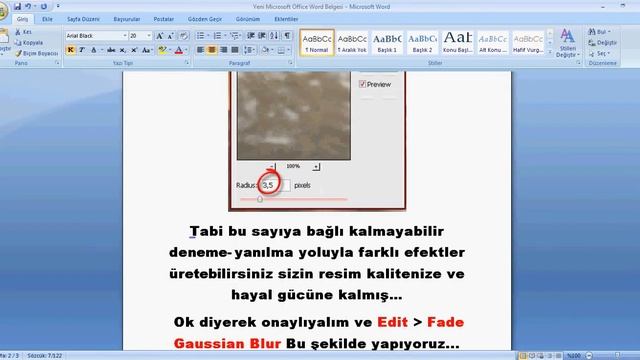Open the Change Case (Aa) dropdown
The height and width of the screenshot is (360, 640).
[x=147, y=50]
